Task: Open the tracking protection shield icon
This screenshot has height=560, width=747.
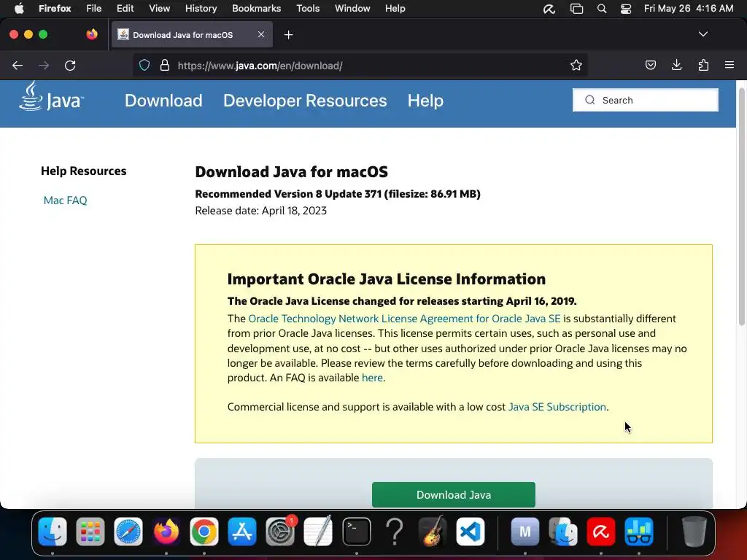Action: [144, 65]
